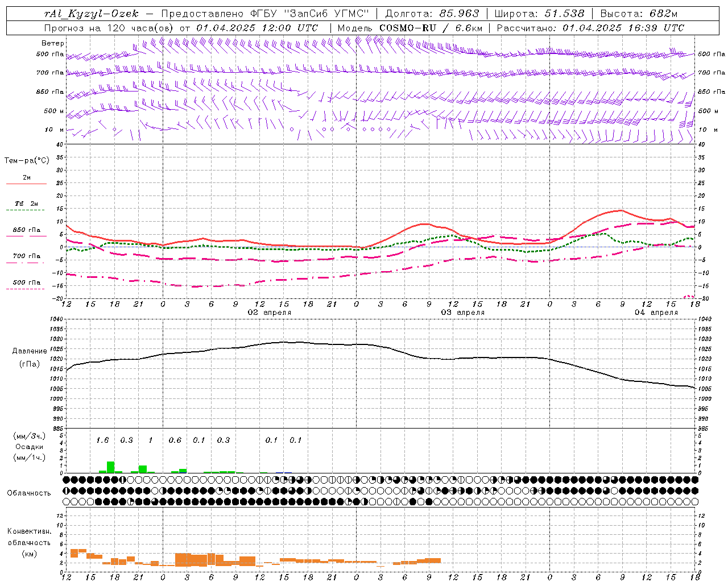The image size is (728, 582).
Task: Click the 'Модель COSMO-RU / 6.6км' label
Action: [x=410, y=28]
